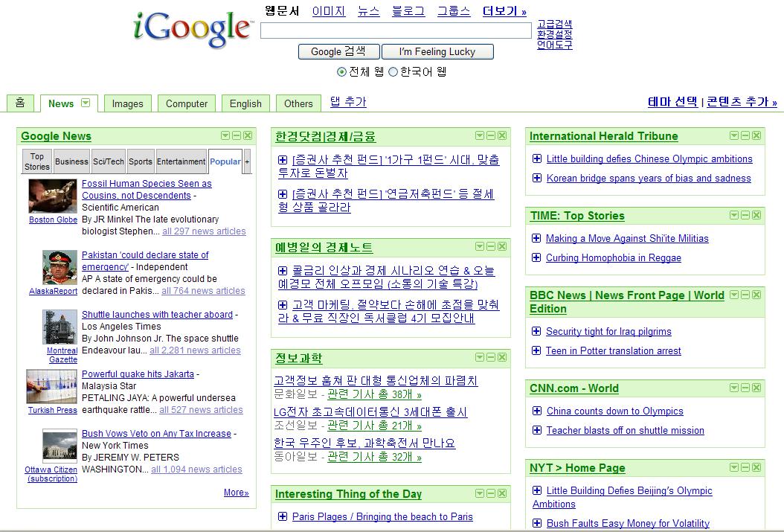The height and width of the screenshot is (532, 784).
Task: Close Interesting Thing of the Day gadget
Action: pos(502,493)
